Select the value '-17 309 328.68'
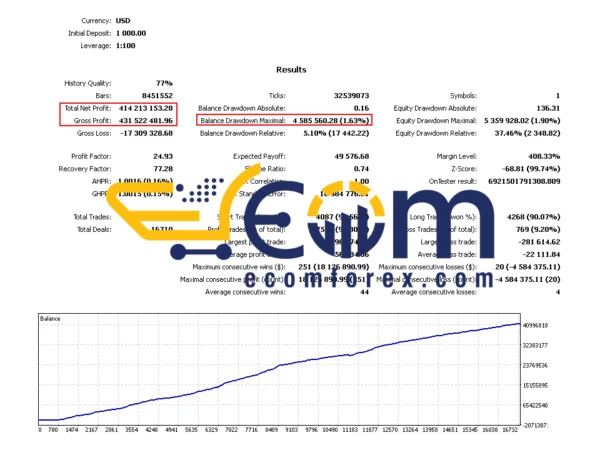Image resolution: width=600 pixels, height=450 pixels. pyautogui.click(x=147, y=133)
